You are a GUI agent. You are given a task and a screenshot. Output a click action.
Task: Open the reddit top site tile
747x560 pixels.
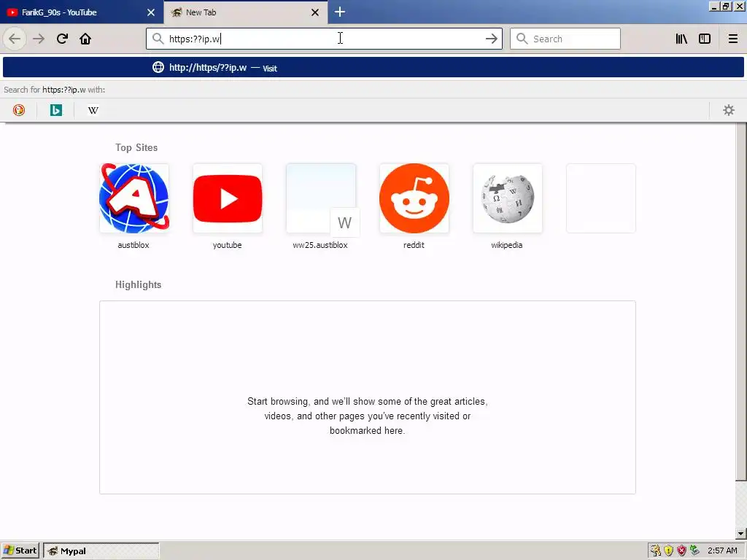click(x=414, y=198)
